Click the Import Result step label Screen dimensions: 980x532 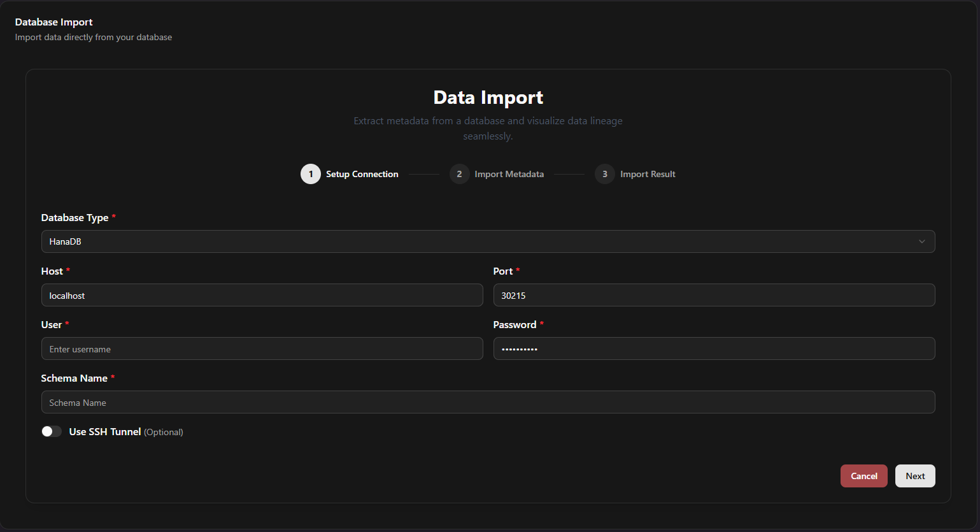point(648,174)
